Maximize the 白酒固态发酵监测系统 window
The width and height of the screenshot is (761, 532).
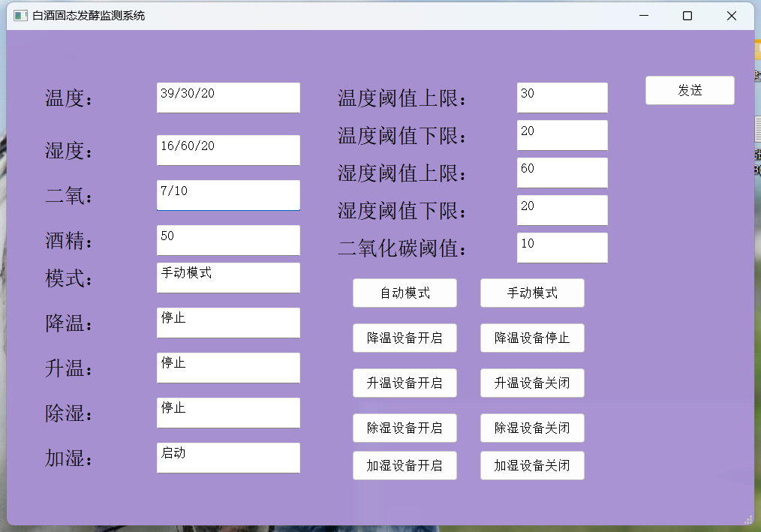(687, 16)
